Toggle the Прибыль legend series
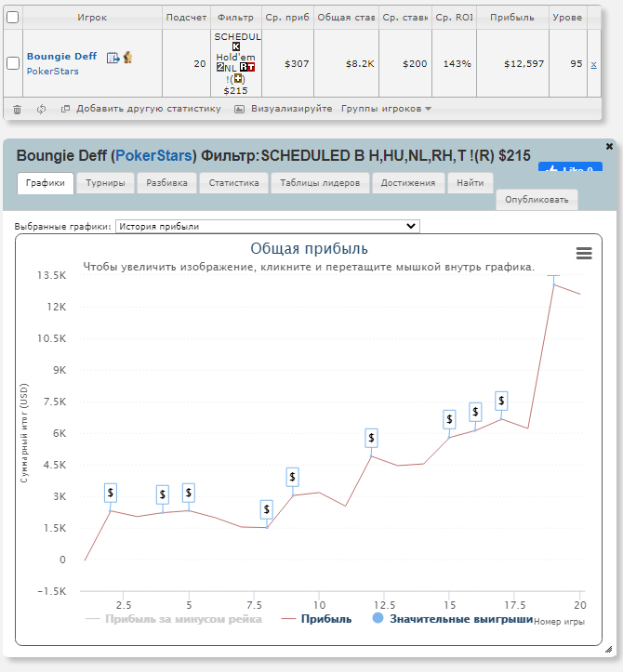 point(316,619)
